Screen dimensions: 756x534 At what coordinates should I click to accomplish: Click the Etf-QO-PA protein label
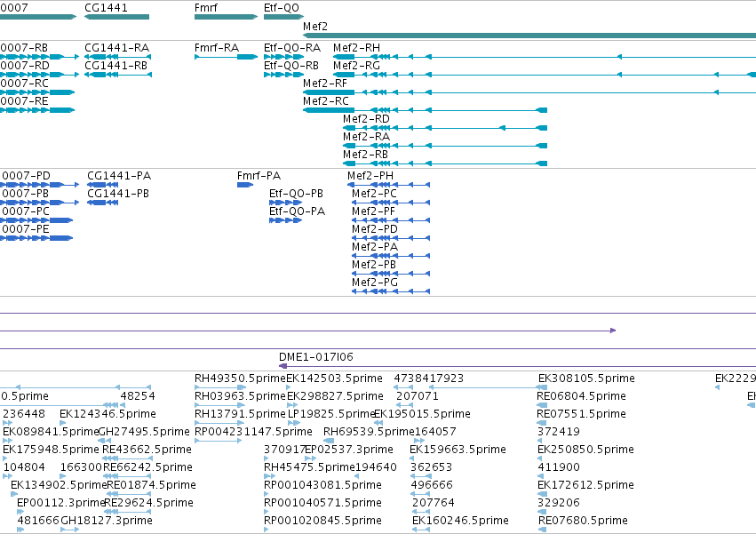point(297,211)
